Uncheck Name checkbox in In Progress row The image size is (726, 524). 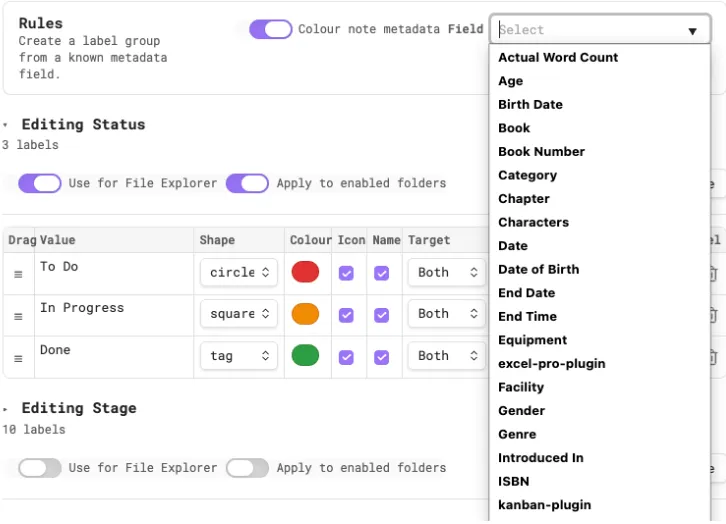[x=382, y=315]
